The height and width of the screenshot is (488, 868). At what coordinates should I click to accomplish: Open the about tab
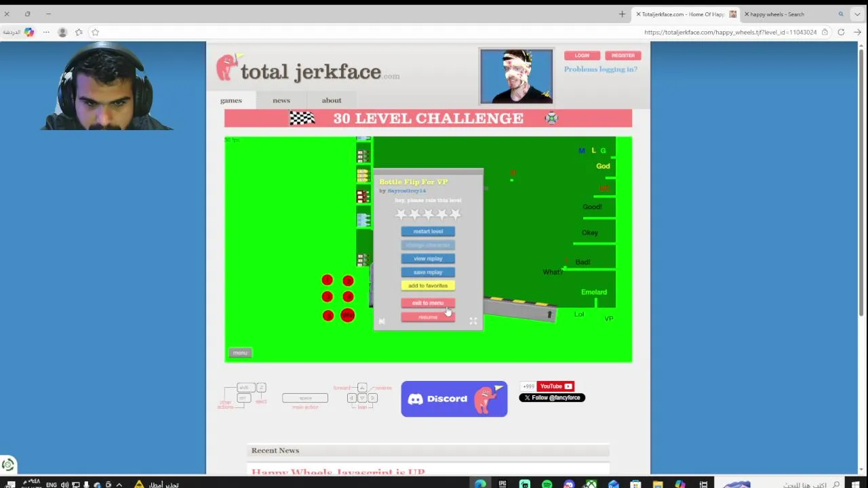tap(332, 100)
